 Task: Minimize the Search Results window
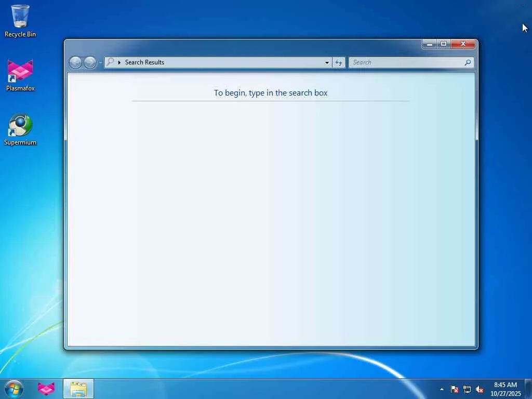[x=429, y=44]
